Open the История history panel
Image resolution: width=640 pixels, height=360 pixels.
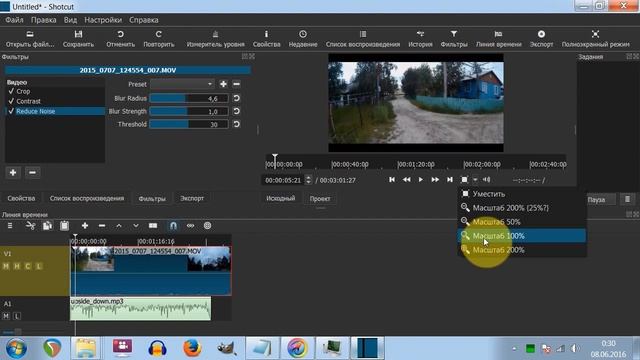click(420, 39)
